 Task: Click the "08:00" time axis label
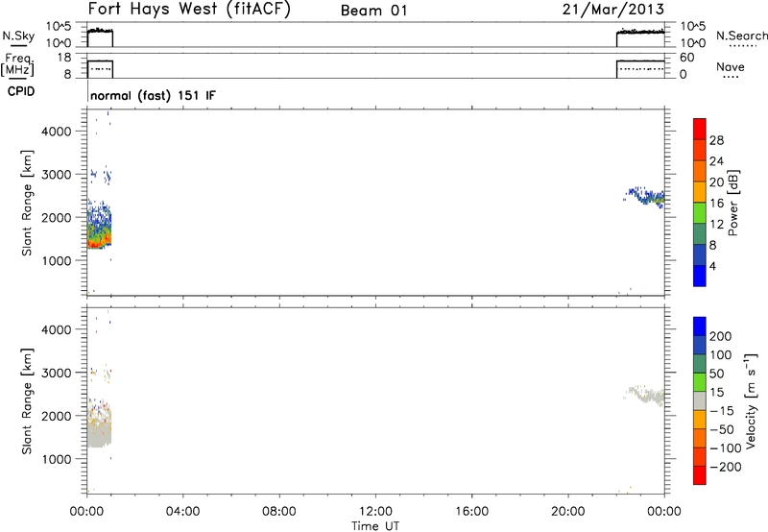click(x=279, y=512)
